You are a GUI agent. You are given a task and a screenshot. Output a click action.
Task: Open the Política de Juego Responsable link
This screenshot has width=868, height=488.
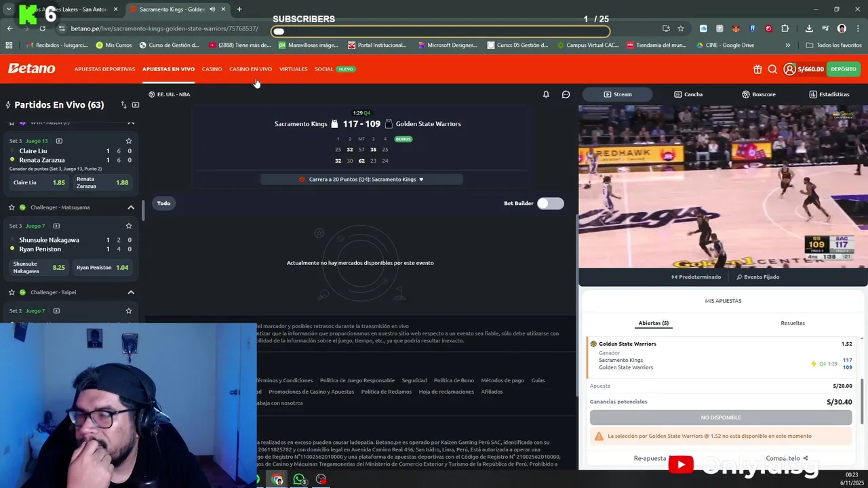coord(357,381)
